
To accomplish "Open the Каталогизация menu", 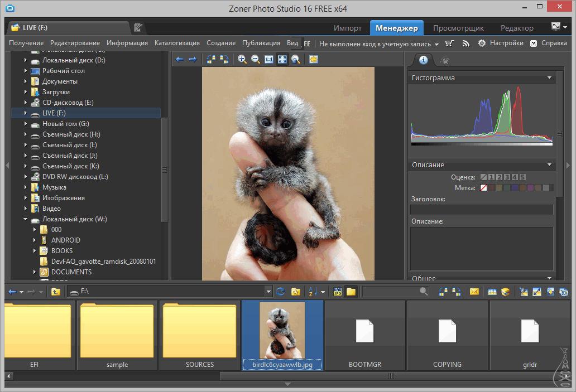I will (x=177, y=43).
